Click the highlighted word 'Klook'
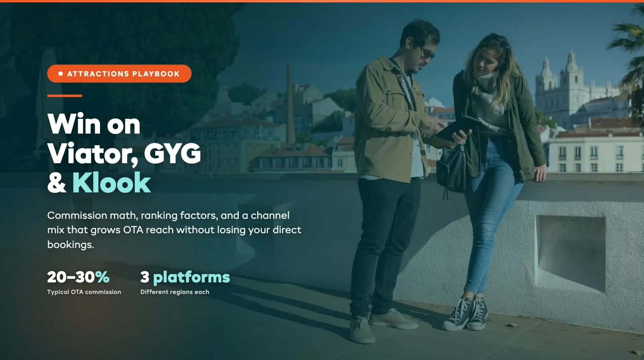This screenshot has height=360, width=644. click(112, 183)
